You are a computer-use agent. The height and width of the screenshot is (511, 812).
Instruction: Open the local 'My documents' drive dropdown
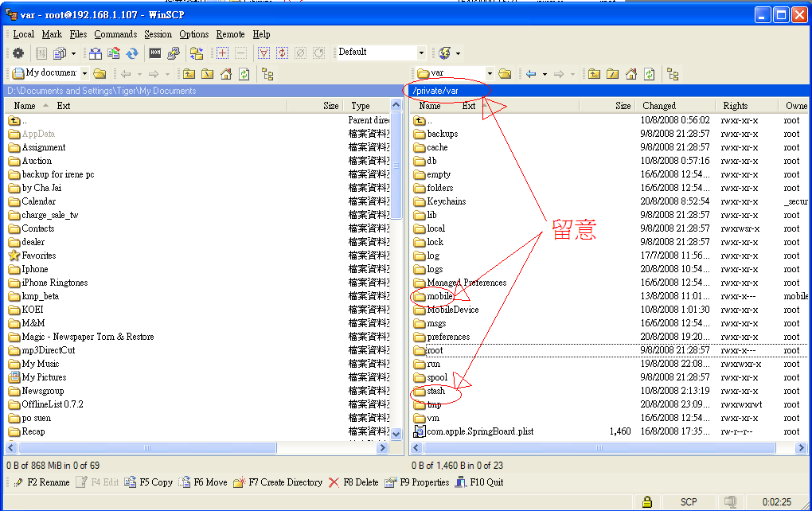pyautogui.click(x=84, y=74)
